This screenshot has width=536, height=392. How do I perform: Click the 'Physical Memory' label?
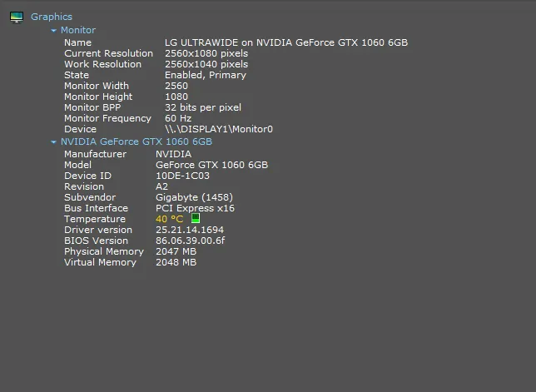coord(104,251)
